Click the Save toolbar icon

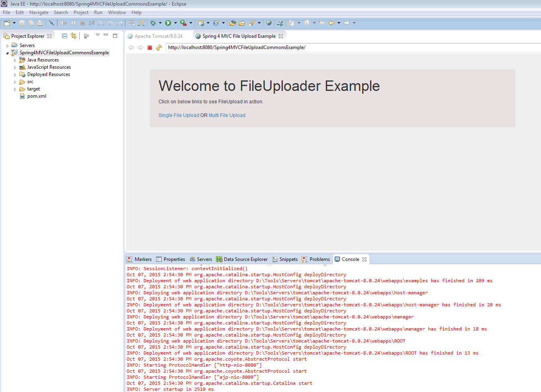(22, 23)
